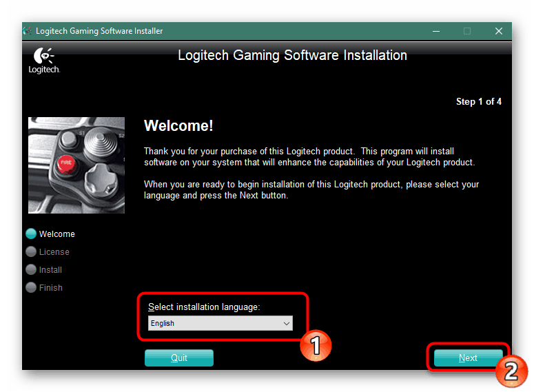Click the Quit button

[x=178, y=358]
